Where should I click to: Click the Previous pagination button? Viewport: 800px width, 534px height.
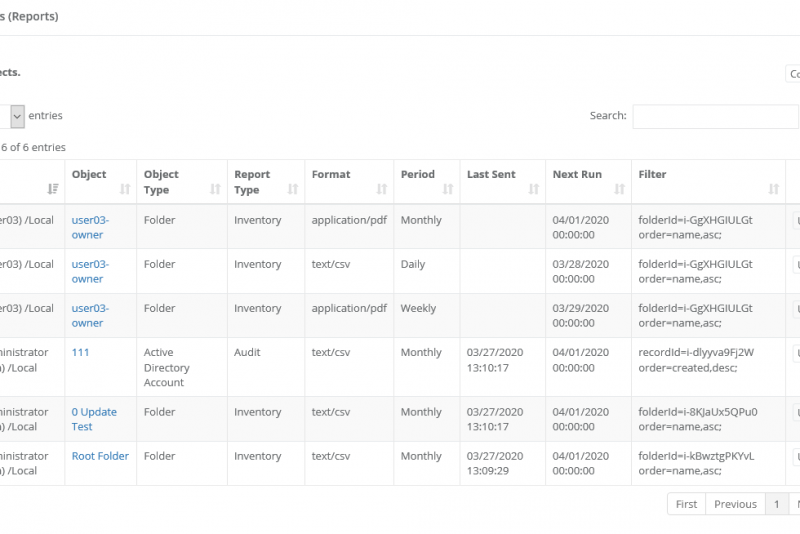click(735, 504)
